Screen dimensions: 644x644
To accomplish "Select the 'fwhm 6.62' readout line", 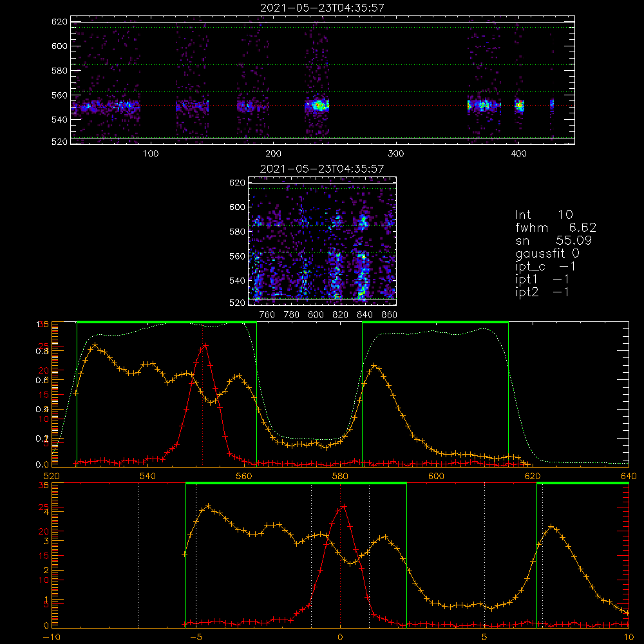I will coord(556,227).
